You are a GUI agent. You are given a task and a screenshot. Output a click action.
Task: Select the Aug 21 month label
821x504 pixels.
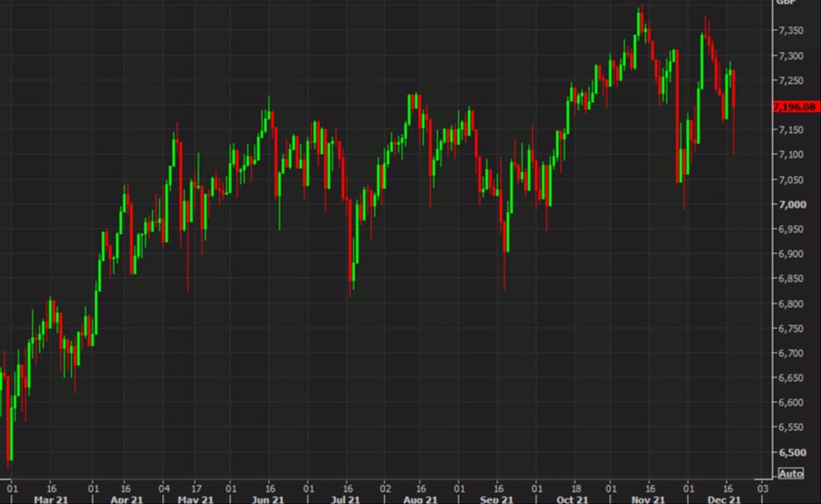(421, 499)
